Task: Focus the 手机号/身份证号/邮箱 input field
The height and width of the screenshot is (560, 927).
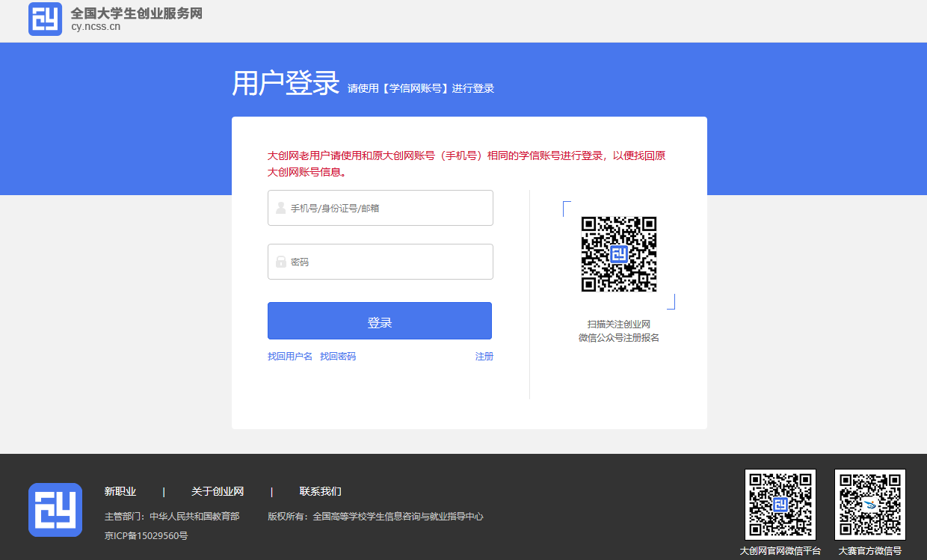Action: click(389, 208)
